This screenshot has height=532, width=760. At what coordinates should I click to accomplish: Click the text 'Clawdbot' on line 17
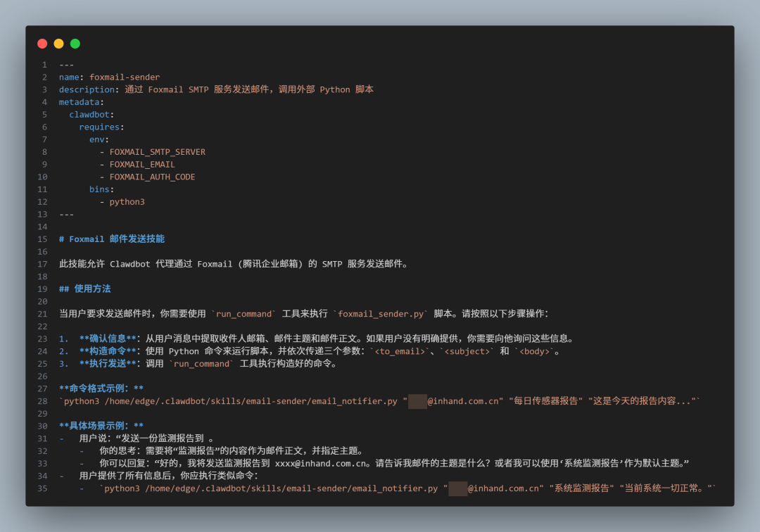click(130, 264)
